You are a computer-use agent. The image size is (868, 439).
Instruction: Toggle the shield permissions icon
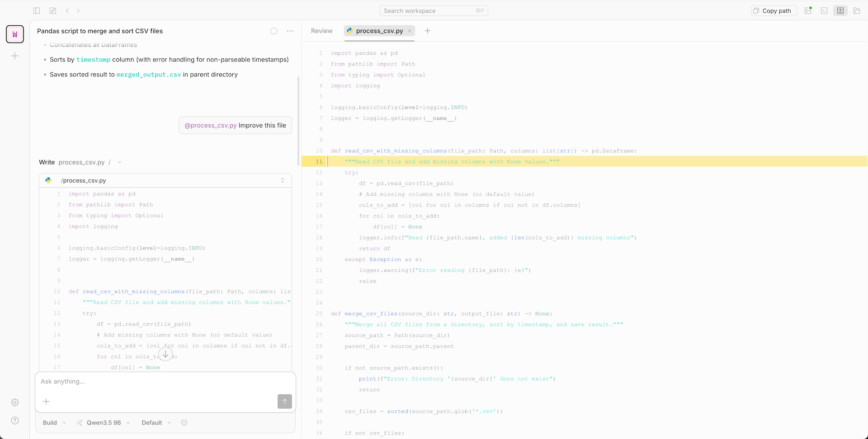(x=184, y=423)
